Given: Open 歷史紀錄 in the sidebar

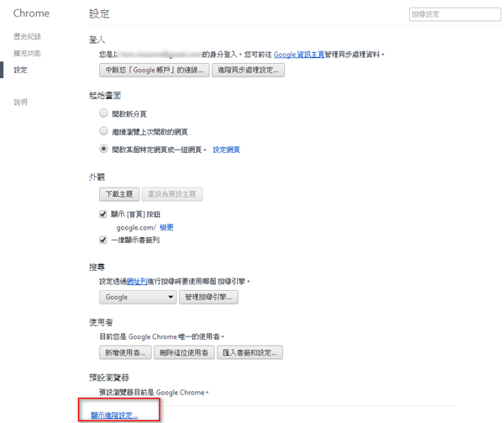Looking at the screenshot, I should point(28,36).
